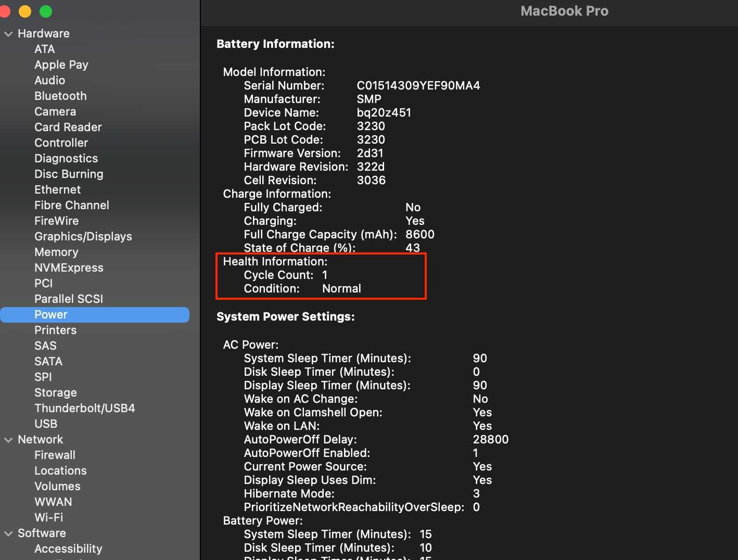Image resolution: width=738 pixels, height=560 pixels.
Task: Open NVMExpress section
Action: click(69, 268)
